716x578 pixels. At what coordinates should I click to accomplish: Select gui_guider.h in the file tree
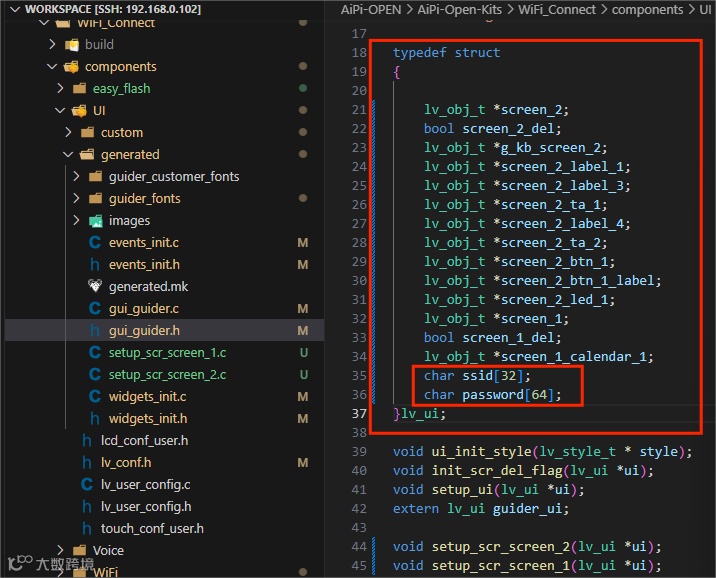[x=144, y=331]
